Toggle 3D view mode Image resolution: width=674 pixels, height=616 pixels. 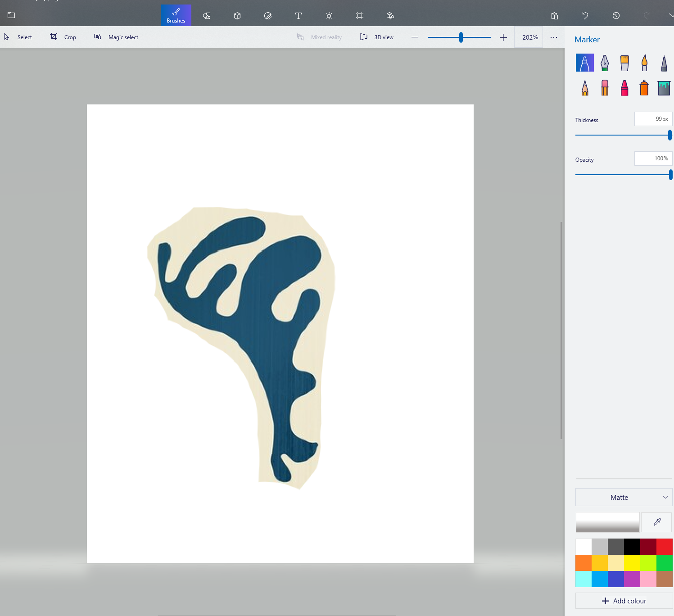click(377, 37)
